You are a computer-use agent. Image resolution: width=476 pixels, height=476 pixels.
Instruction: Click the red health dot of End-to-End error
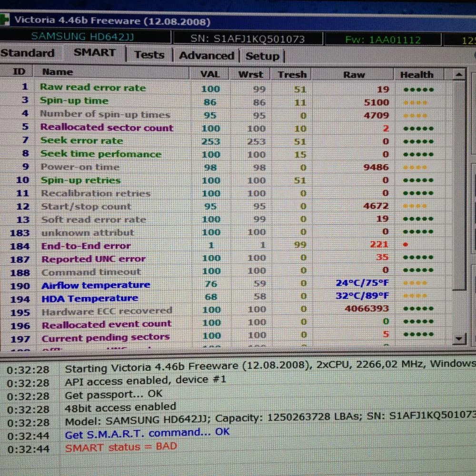click(405, 244)
